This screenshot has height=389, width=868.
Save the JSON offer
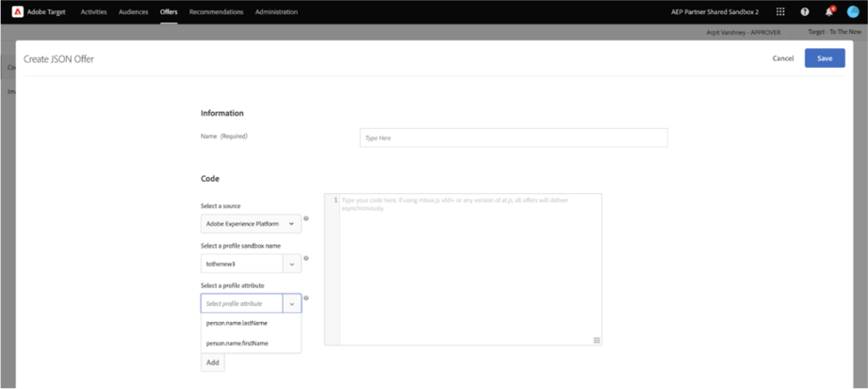click(825, 58)
